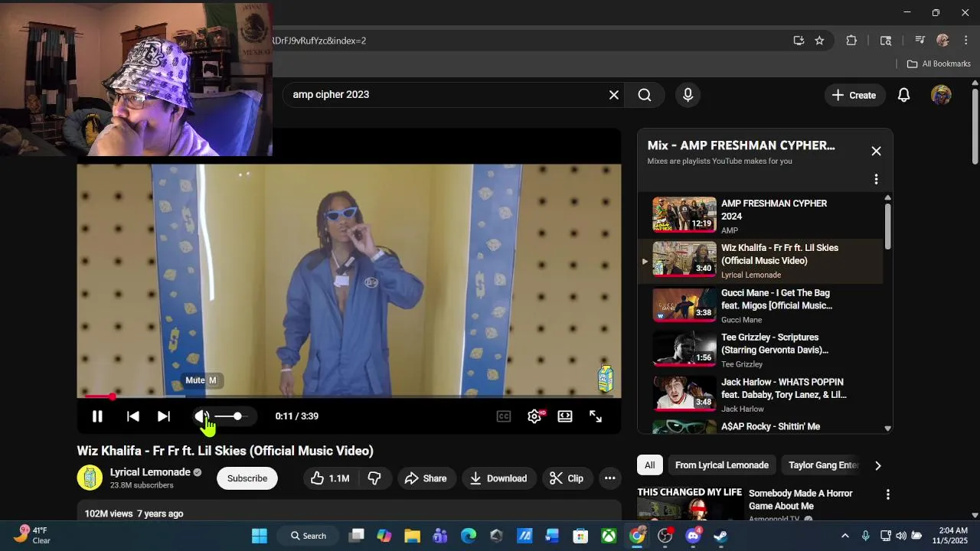980x551 pixels.
Task: Click the Lyrical Lemonade channel avatar
Action: coord(90,478)
